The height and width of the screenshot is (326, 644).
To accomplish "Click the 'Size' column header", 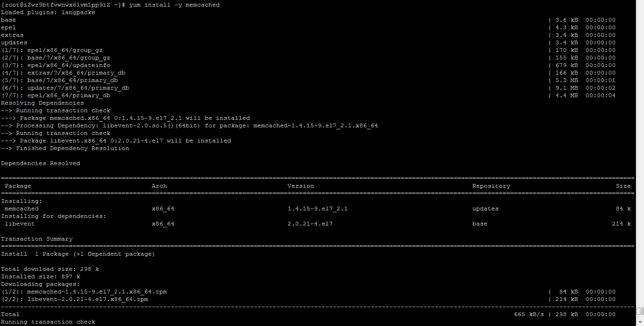I will click(623, 186).
